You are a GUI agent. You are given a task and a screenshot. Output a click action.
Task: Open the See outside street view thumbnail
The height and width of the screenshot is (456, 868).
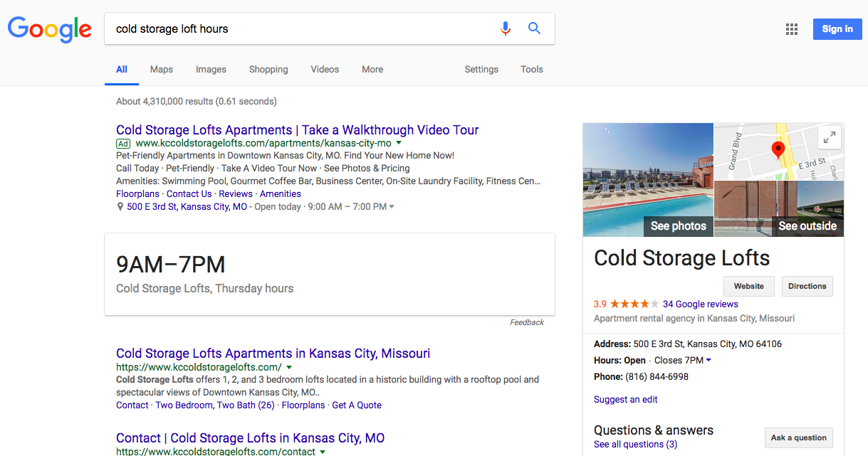[779, 209]
